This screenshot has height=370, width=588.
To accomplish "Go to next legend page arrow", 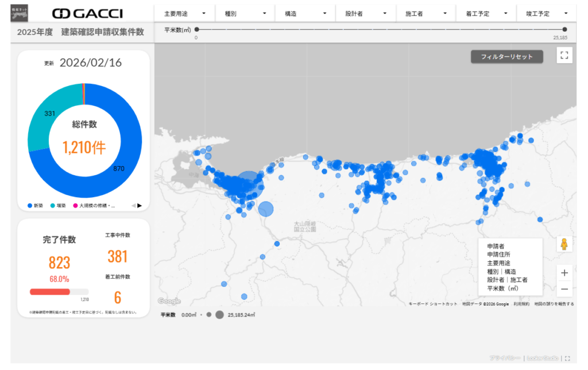I will [x=140, y=205].
